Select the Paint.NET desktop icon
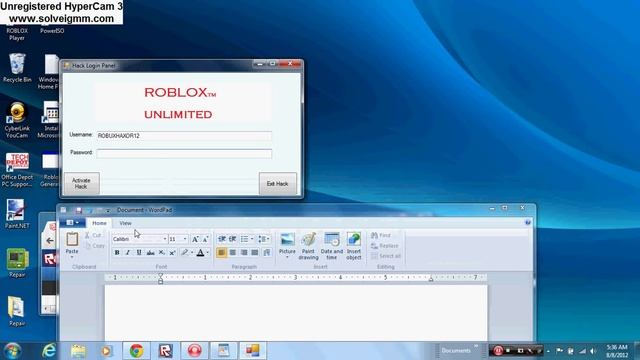 point(17,213)
